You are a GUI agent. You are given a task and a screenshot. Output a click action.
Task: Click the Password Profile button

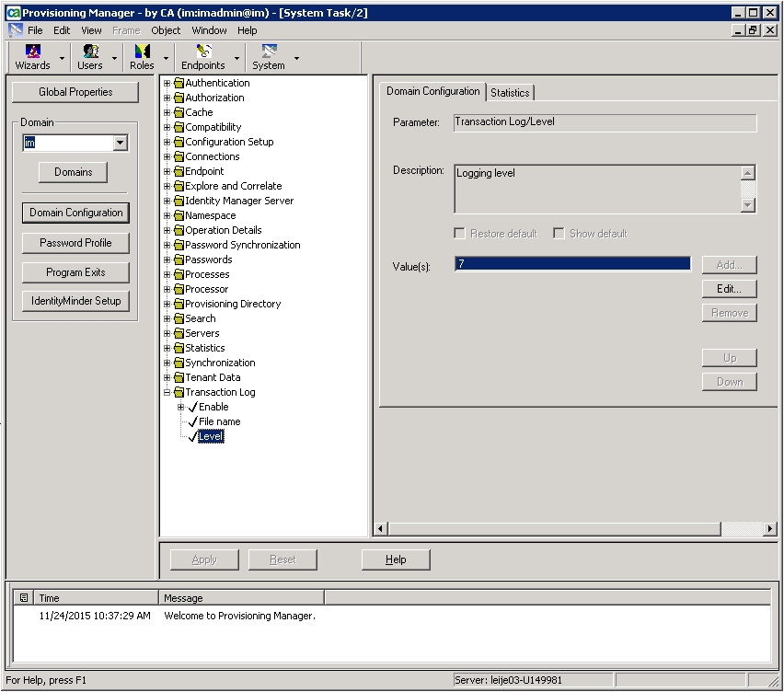(75, 243)
